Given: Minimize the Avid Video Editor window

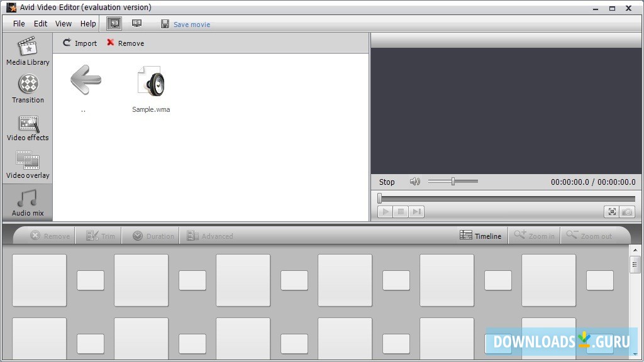Looking at the screenshot, I should point(596,8).
